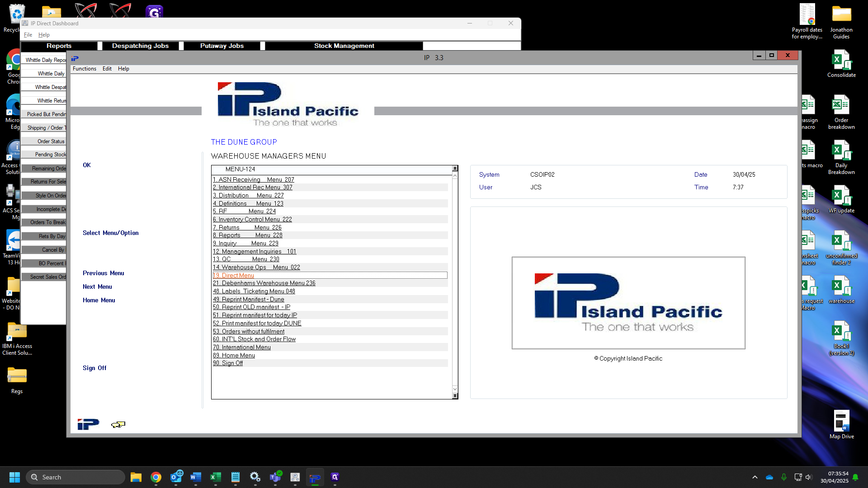Screen dimensions: 868x488
Task: Open Help menu in IP Direct Dashboard
Action: (44, 35)
